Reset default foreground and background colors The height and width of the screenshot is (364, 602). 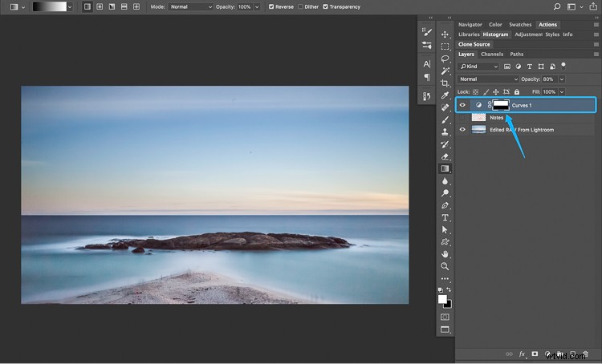pyautogui.click(x=441, y=290)
